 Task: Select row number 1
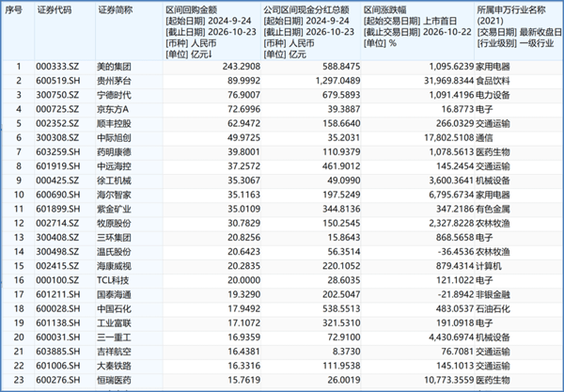tap(19, 67)
